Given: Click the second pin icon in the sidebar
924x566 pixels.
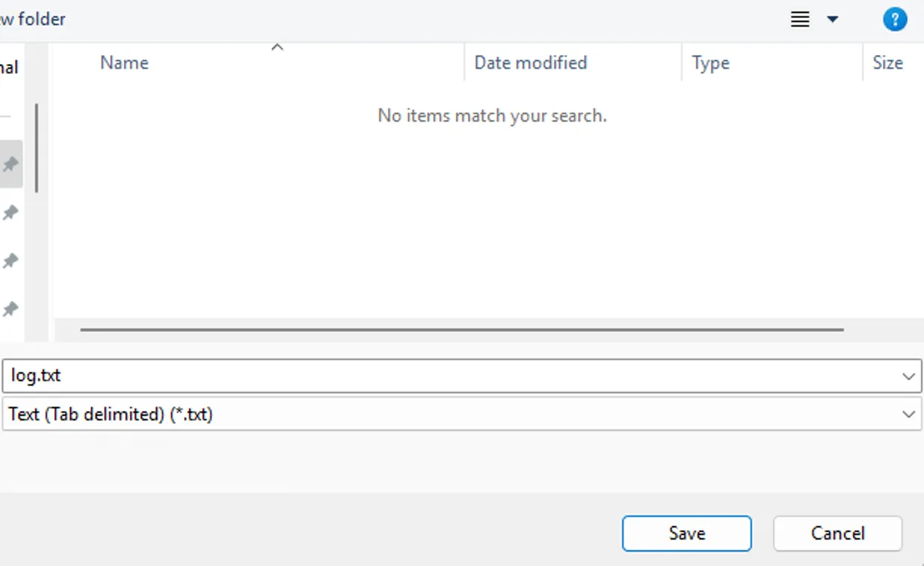Looking at the screenshot, I should tap(11, 213).
